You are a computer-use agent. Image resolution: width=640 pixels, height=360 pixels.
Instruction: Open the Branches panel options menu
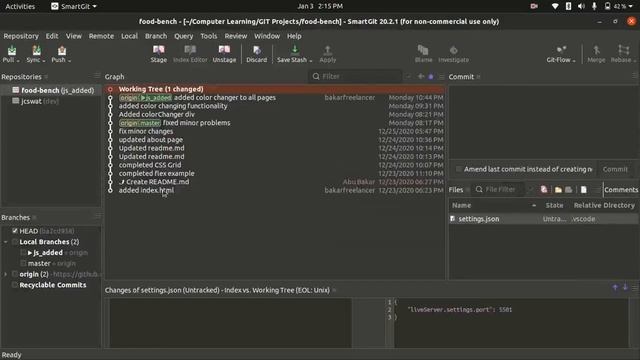tap(97, 216)
